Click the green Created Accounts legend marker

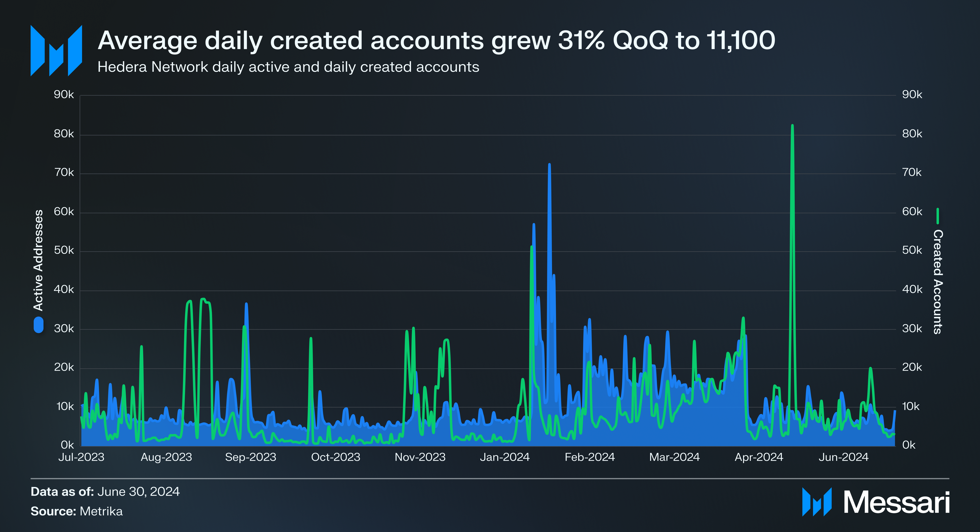click(x=937, y=216)
